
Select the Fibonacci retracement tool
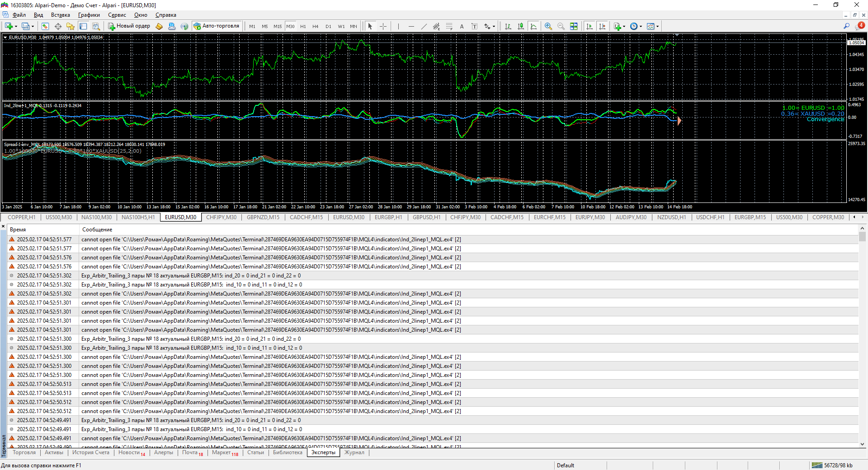point(449,26)
